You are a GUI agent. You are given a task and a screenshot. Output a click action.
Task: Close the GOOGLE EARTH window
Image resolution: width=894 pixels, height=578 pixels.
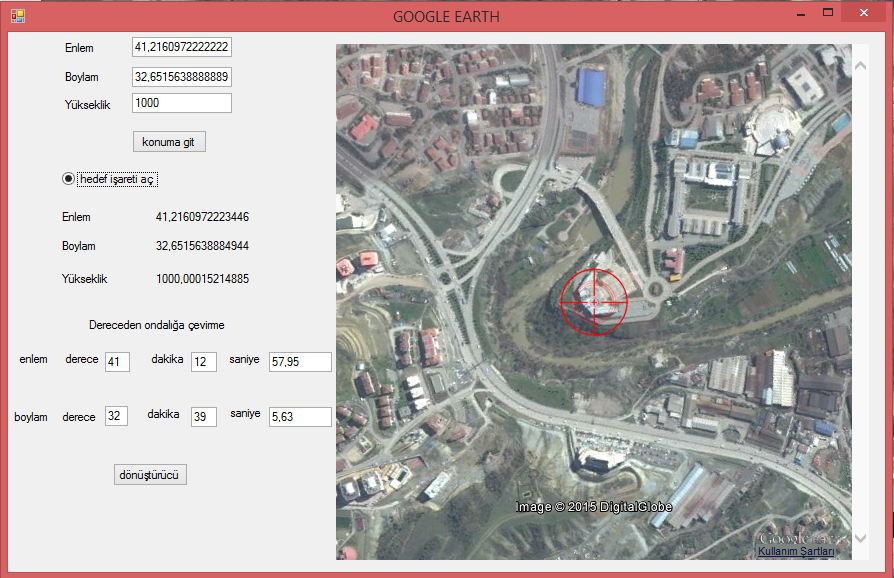pos(864,13)
